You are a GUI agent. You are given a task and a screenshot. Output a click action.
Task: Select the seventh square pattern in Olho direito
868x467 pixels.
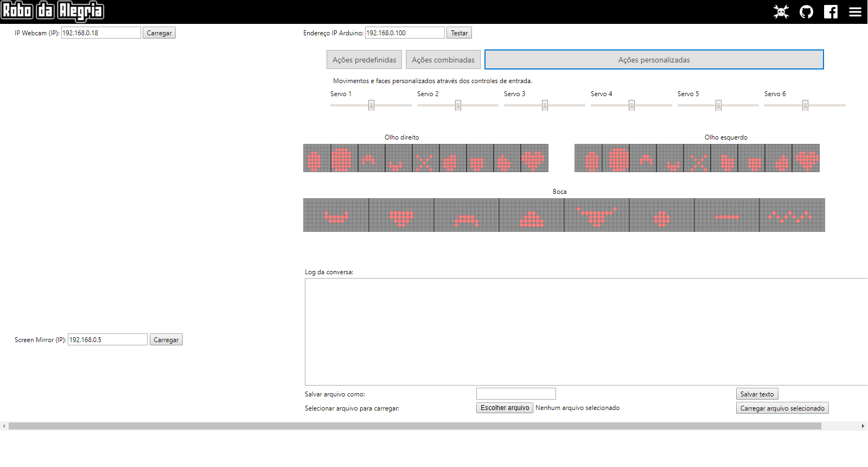(480, 158)
